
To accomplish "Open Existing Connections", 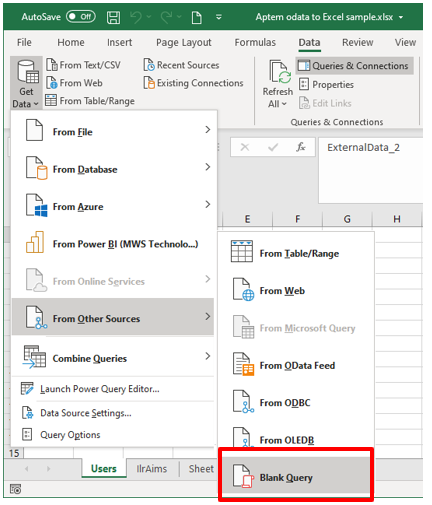I will 194,83.
